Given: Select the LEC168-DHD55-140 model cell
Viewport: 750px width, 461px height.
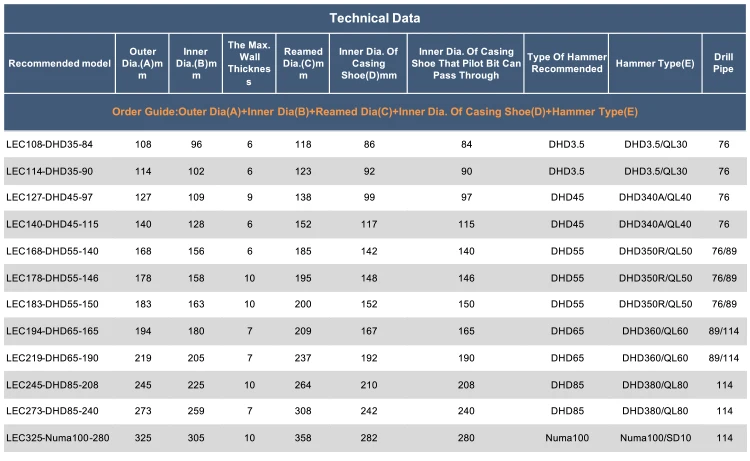Looking at the screenshot, I should click(x=52, y=250).
